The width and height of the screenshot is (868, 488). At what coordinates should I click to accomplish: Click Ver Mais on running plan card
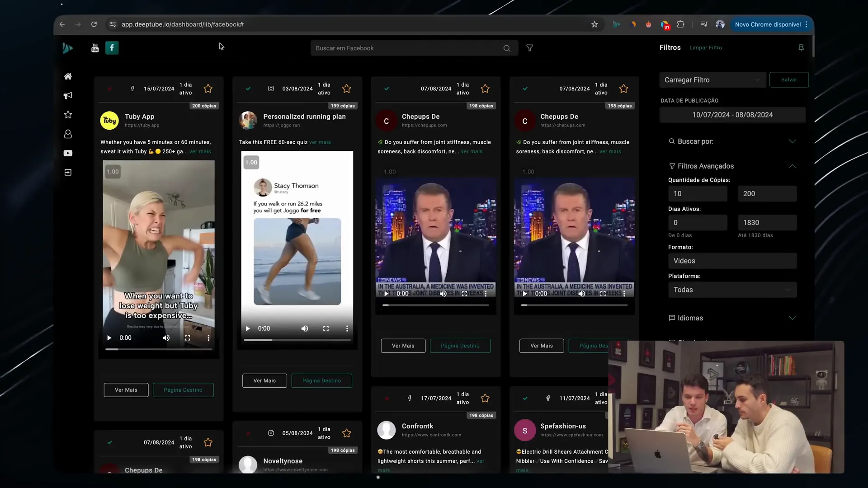(x=264, y=380)
